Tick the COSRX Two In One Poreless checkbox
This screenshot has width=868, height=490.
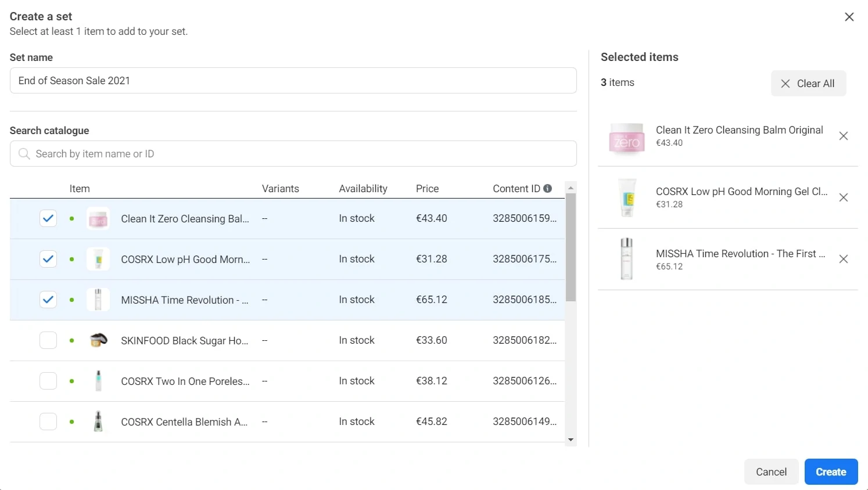(x=48, y=381)
